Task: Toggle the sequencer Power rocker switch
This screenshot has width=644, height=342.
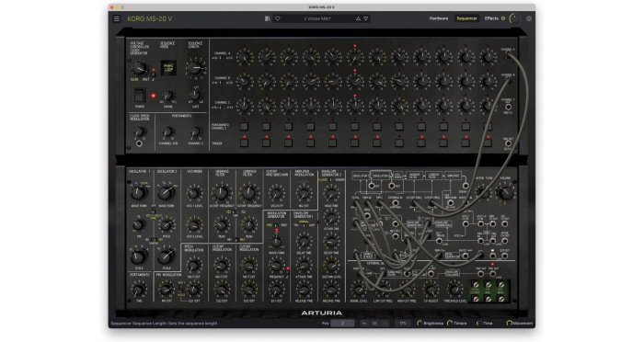Action: pyautogui.click(x=140, y=96)
